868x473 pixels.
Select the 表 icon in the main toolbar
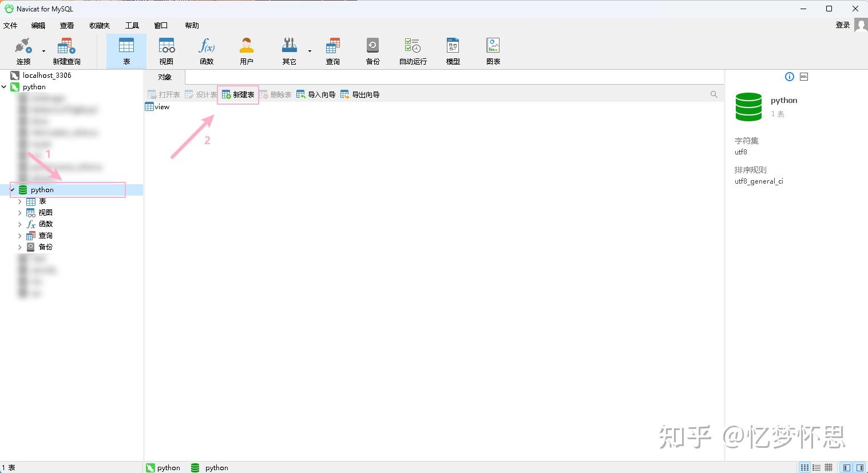pos(126,50)
